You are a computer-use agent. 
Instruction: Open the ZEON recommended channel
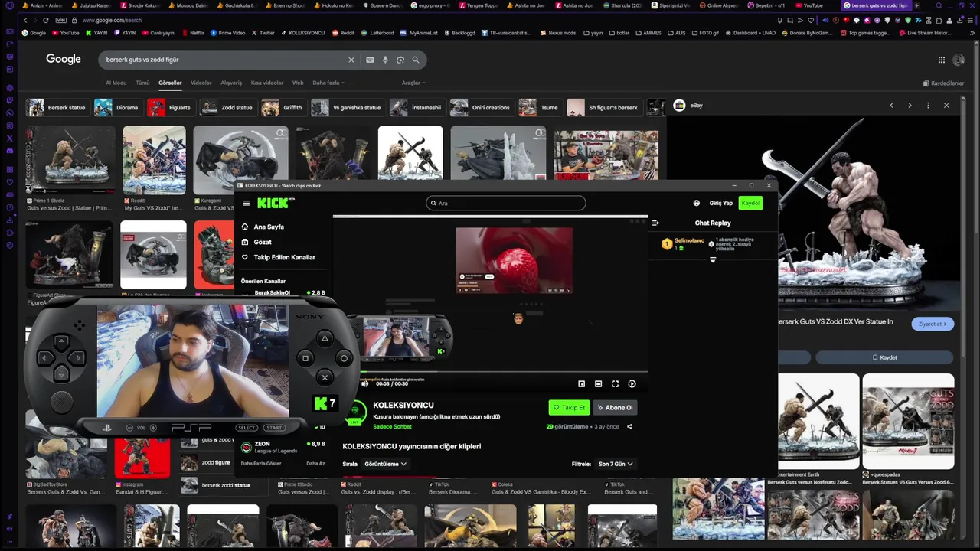pos(282,447)
